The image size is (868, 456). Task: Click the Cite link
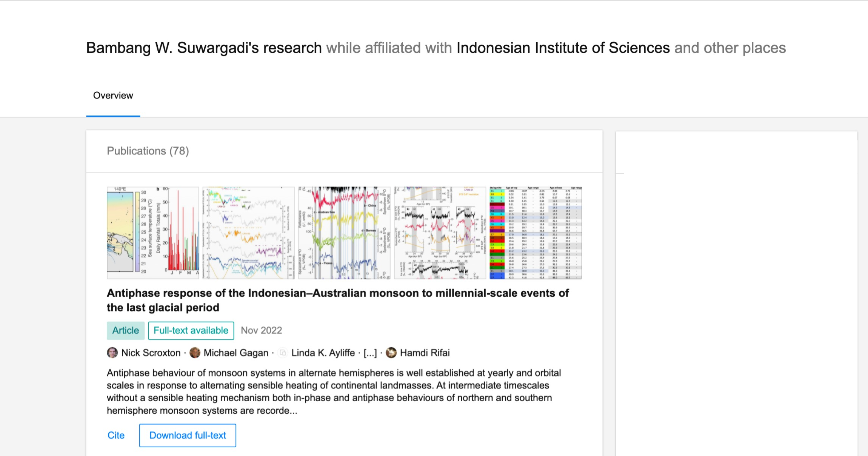pyautogui.click(x=116, y=435)
